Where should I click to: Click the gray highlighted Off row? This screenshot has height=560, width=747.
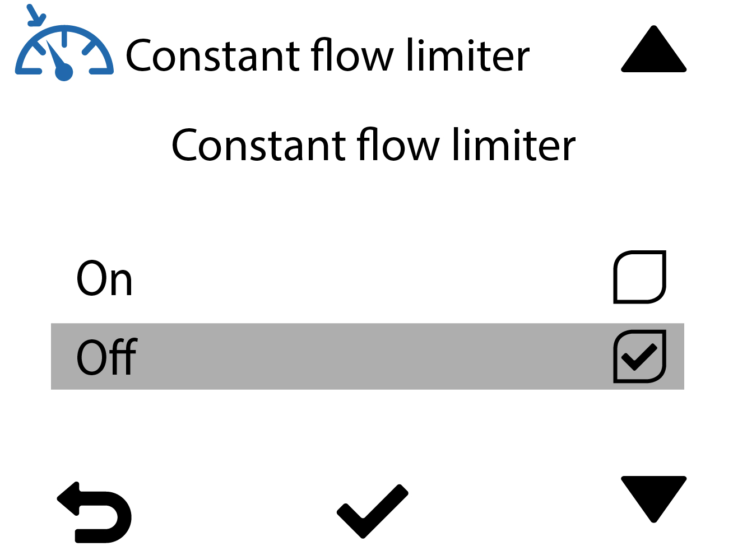[367, 357]
